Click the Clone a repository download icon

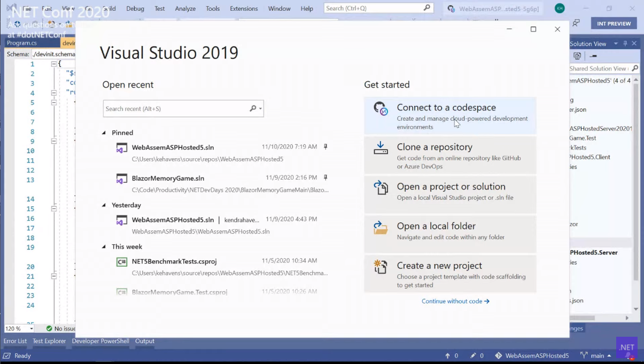tap(381, 148)
